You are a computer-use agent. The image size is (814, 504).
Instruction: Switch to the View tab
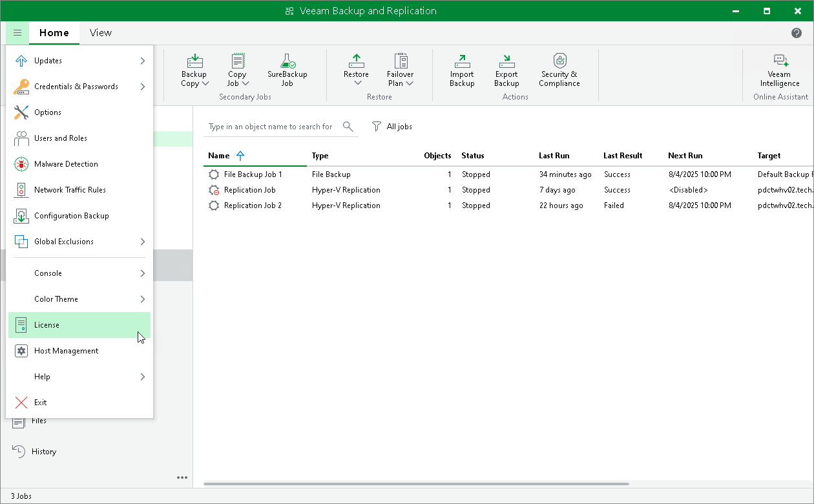pyautogui.click(x=101, y=33)
